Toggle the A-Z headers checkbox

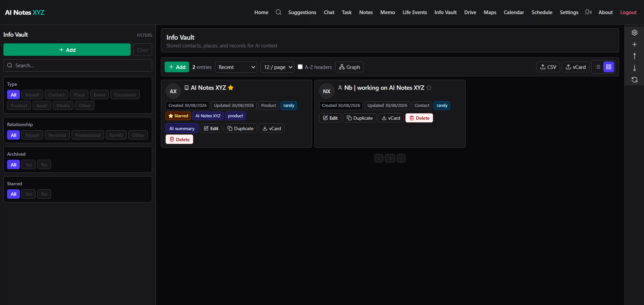click(x=300, y=67)
